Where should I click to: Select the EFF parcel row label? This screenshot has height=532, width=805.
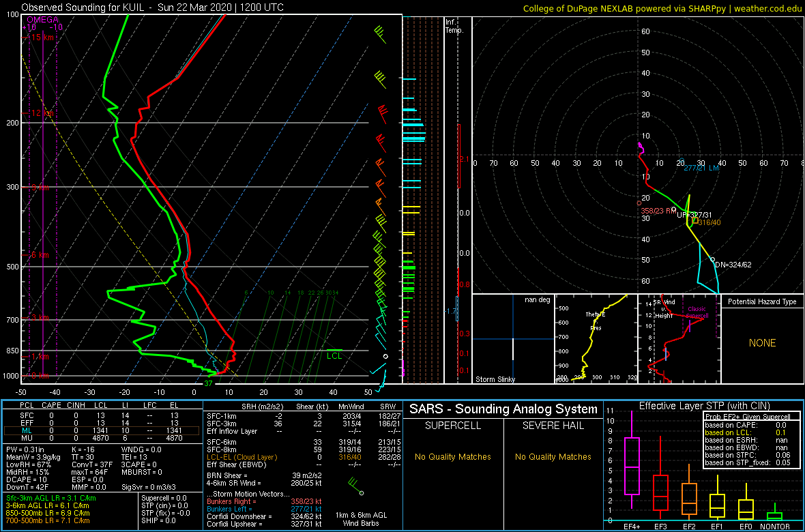pyautogui.click(x=26, y=423)
